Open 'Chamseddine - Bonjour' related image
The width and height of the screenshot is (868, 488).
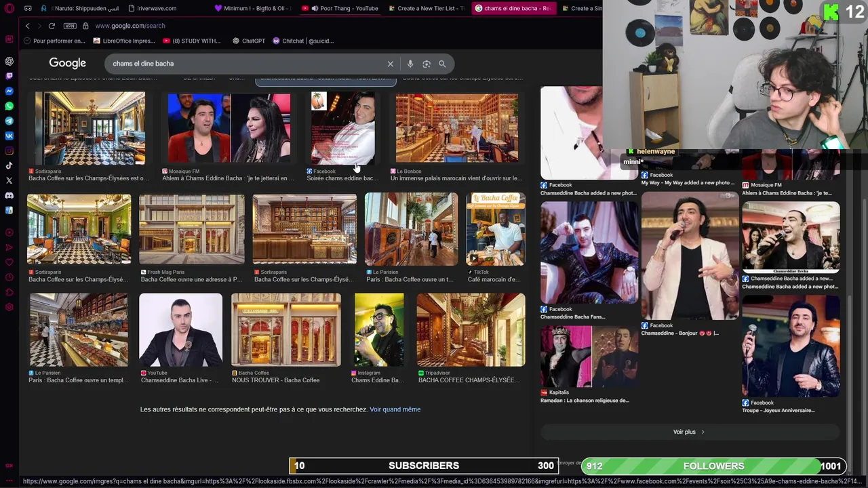point(690,256)
